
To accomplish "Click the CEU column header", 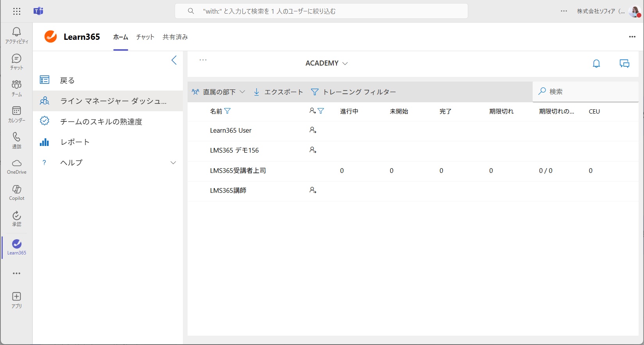I will (594, 112).
